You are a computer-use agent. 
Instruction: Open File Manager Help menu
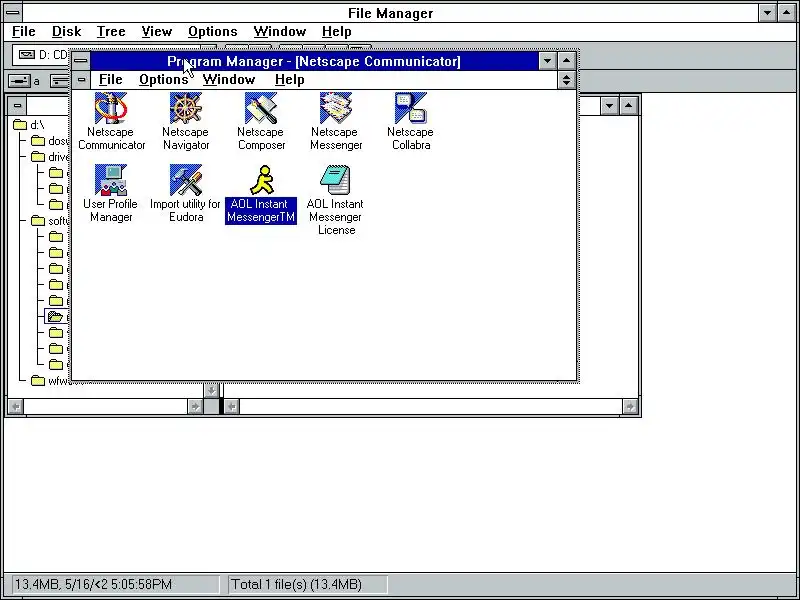(x=336, y=32)
